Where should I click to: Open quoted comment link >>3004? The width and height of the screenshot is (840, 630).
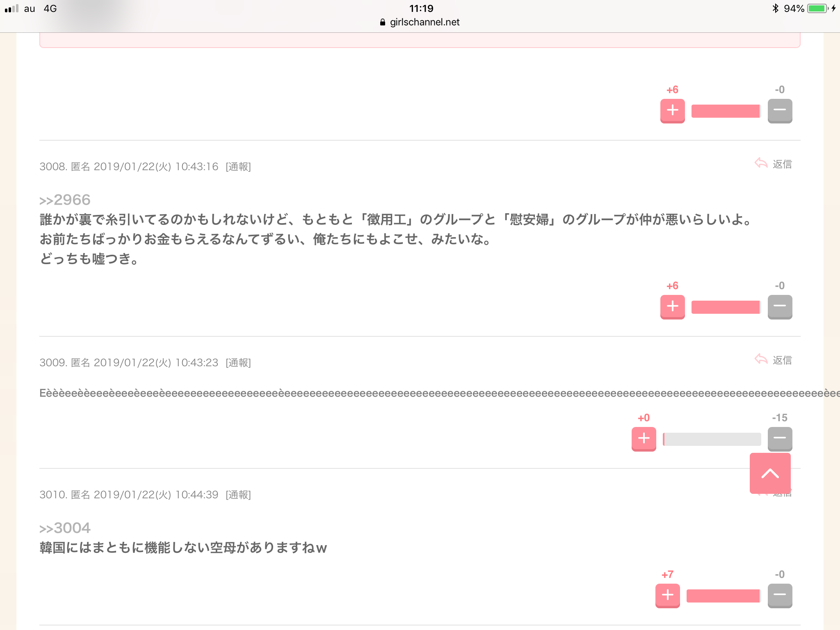pyautogui.click(x=65, y=528)
